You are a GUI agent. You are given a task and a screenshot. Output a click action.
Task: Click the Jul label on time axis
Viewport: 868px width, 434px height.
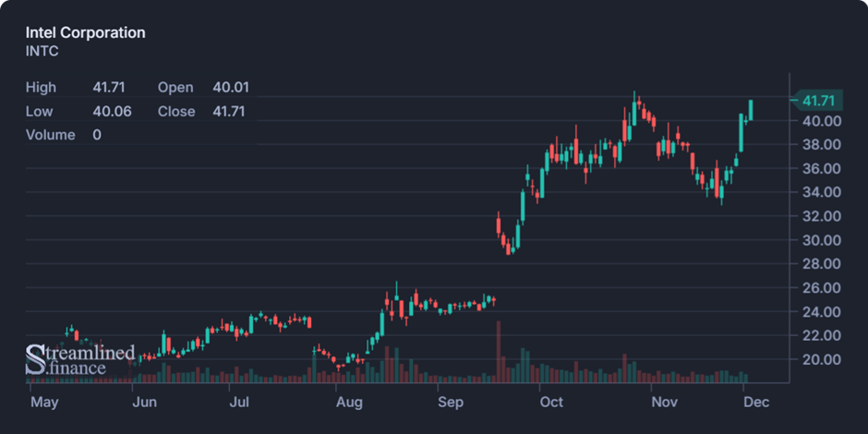241,403
